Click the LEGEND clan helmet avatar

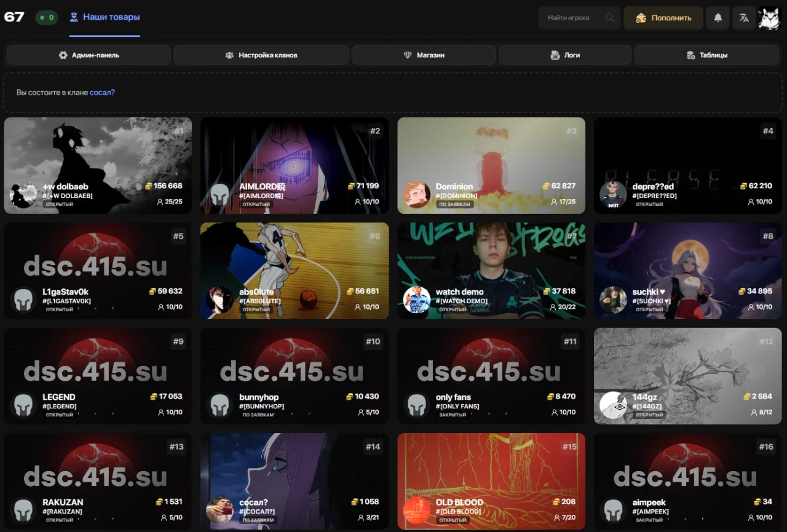tap(23, 405)
